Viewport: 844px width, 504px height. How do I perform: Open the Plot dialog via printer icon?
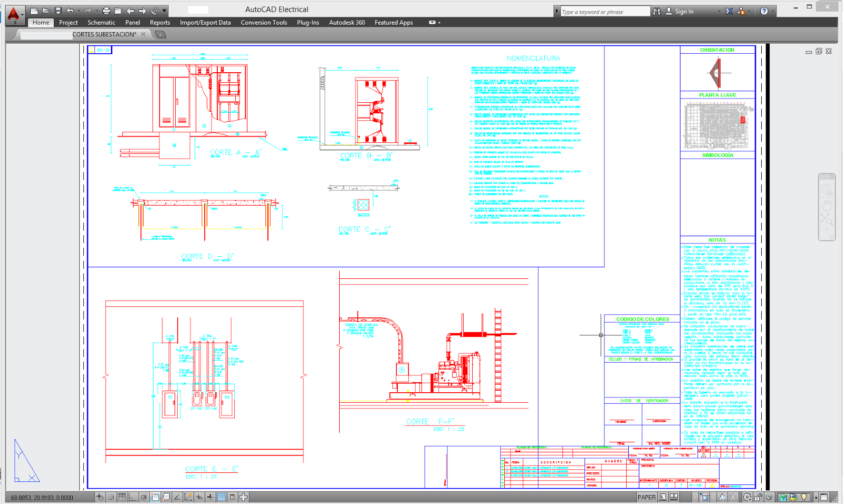(106, 10)
